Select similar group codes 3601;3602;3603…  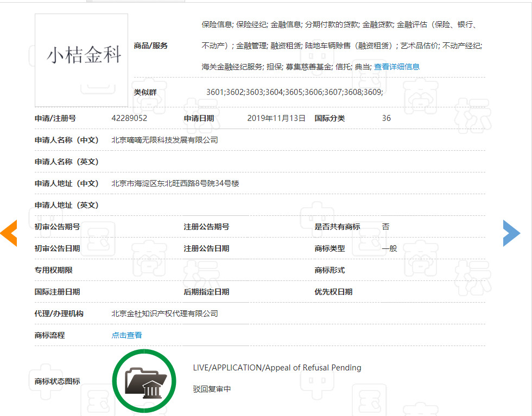coord(294,92)
